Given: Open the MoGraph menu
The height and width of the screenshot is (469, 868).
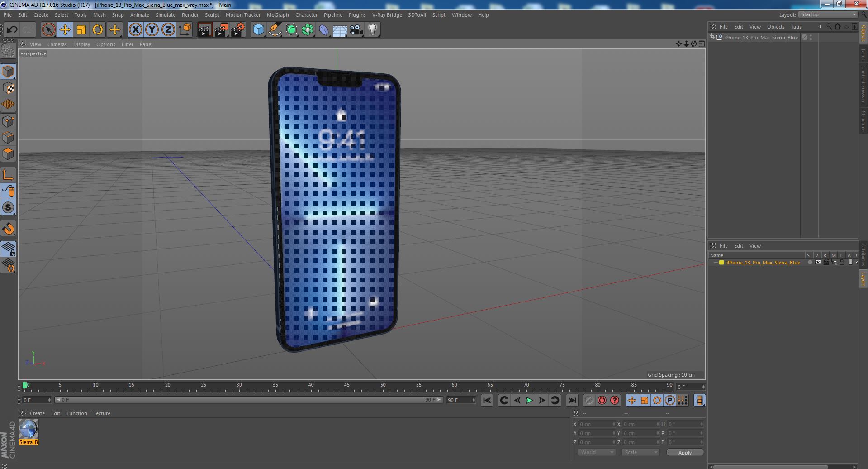Looking at the screenshot, I should (278, 15).
